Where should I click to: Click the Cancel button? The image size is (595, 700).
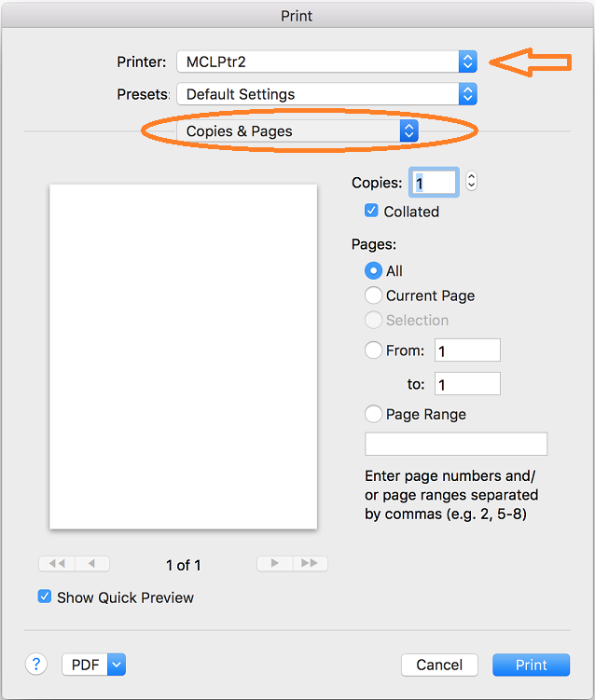[439, 665]
